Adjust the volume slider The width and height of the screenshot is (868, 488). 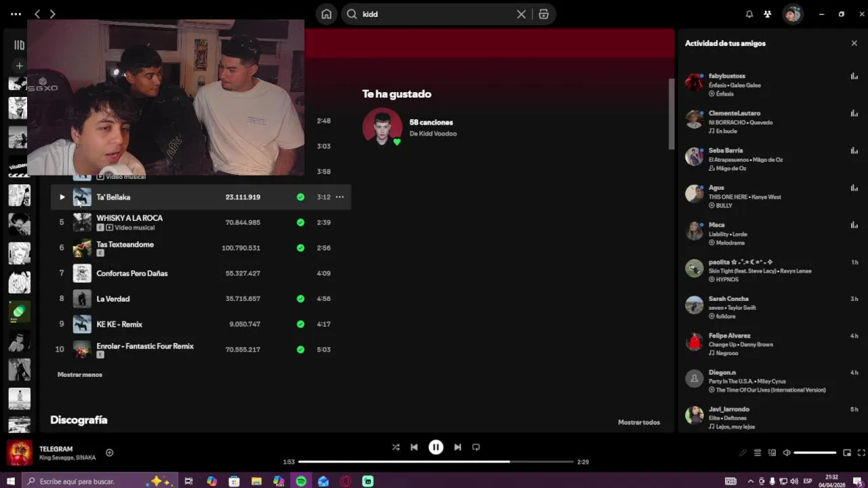click(x=815, y=453)
